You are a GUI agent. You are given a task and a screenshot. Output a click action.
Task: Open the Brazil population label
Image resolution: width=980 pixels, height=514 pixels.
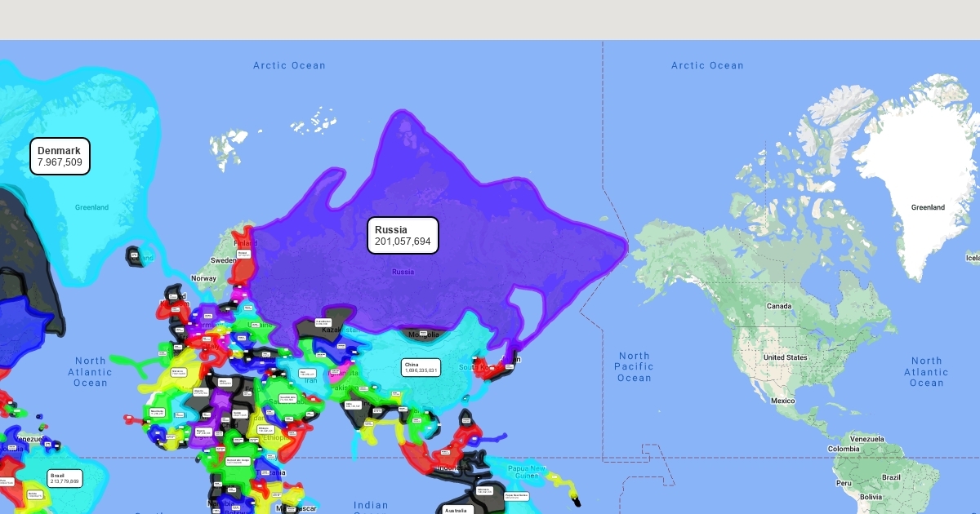click(x=65, y=478)
